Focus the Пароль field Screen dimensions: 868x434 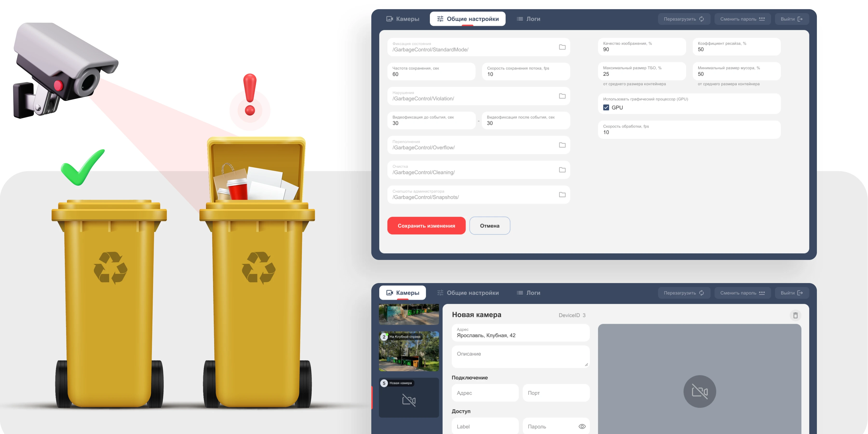tap(556, 426)
